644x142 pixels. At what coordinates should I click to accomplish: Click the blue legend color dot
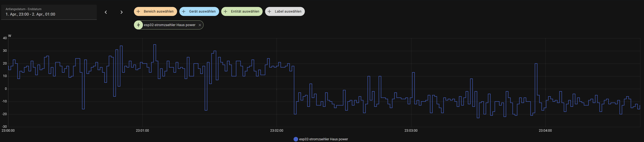point(296,139)
